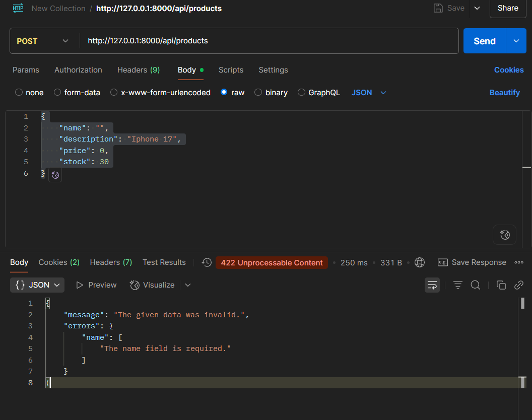Toggle word wrap in response
532x420 pixels.
click(432, 285)
